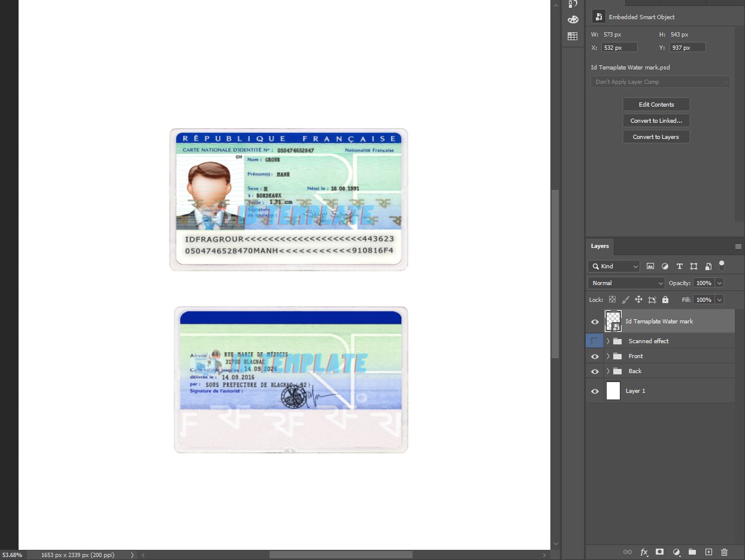Click the canvas scroll down arrow
This screenshot has height=560, width=745.
[x=555, y=544]
